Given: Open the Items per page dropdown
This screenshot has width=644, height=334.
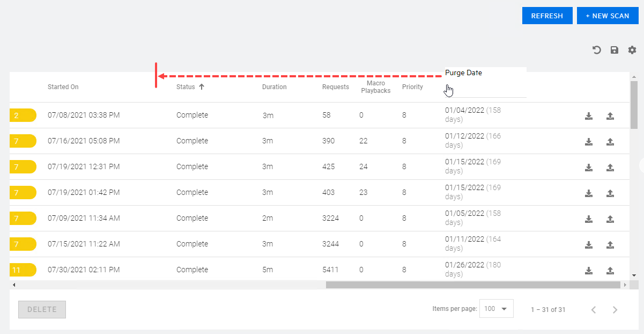Looking at the screenshot, I should 496,309.
